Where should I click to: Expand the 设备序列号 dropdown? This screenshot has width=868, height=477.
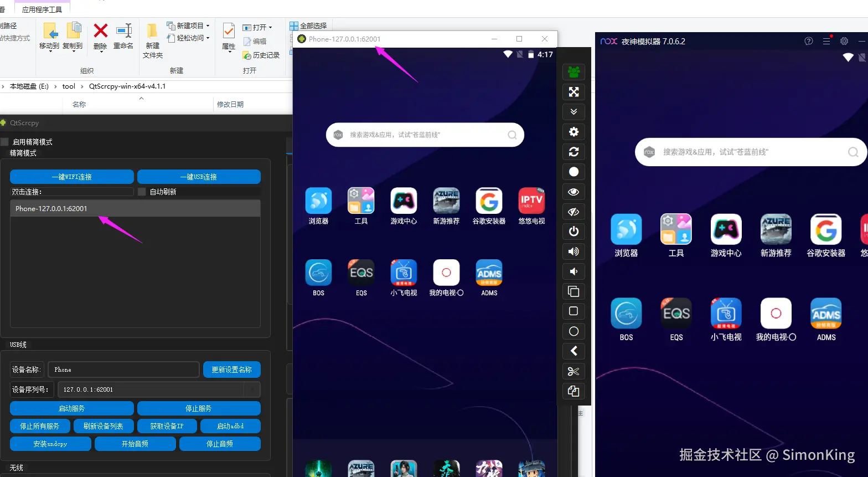pyautogui.click(x=252, y=389)
